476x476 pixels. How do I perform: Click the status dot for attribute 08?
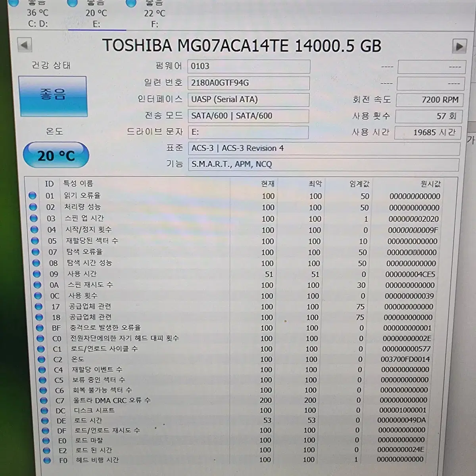[36, 263]
